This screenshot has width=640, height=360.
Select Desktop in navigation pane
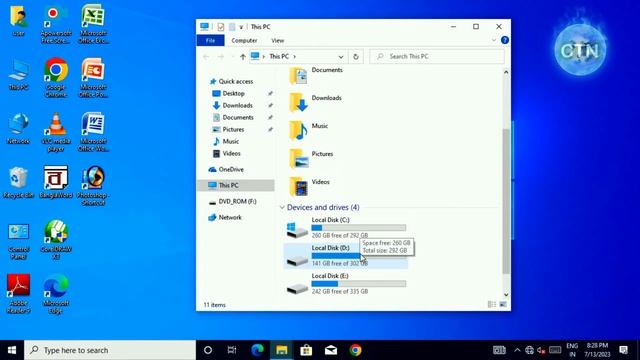[x=229, y=93]
